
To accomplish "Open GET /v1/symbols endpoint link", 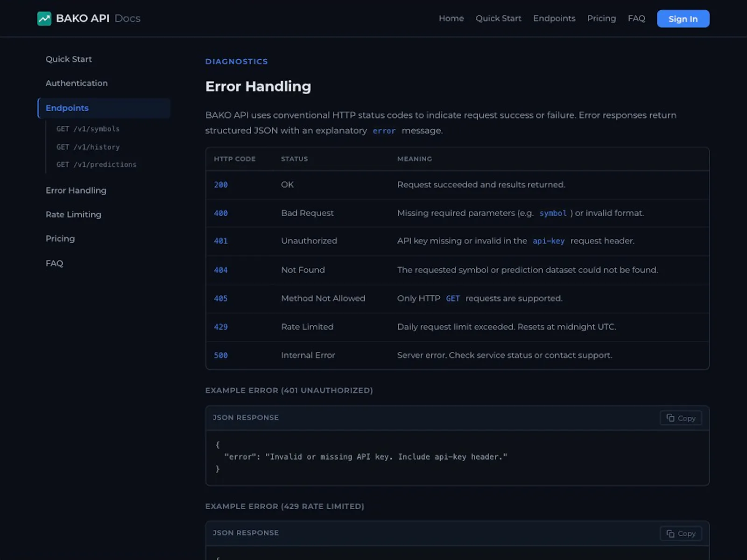I will pos(88,129).
